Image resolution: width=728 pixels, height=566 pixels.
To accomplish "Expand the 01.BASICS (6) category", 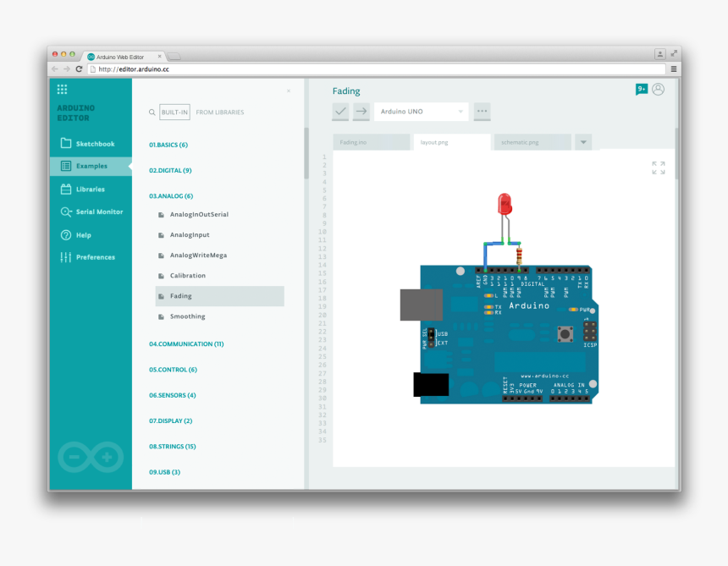I will (168, 145).
